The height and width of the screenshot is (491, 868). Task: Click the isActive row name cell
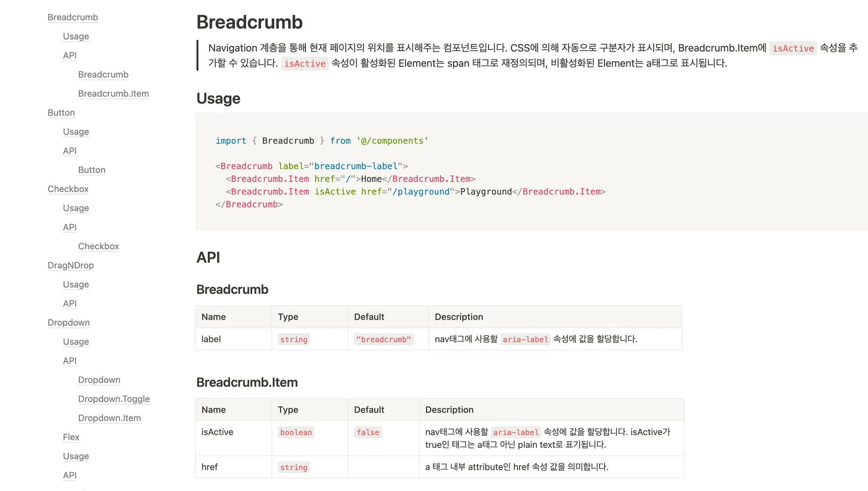(217, 432)
